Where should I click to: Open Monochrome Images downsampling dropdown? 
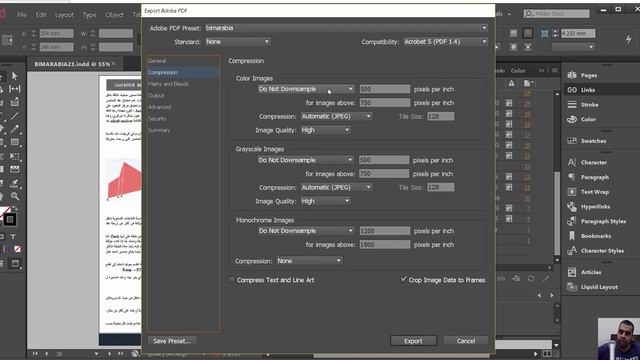point(306,231)
